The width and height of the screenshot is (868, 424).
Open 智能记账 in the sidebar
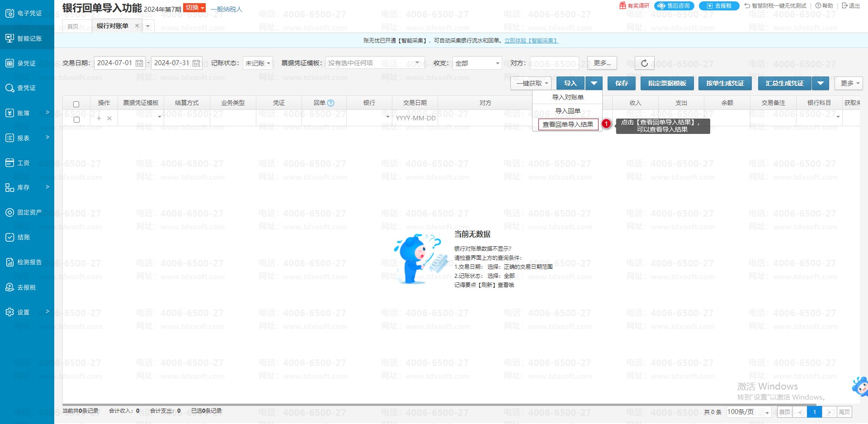pos(27,38)
